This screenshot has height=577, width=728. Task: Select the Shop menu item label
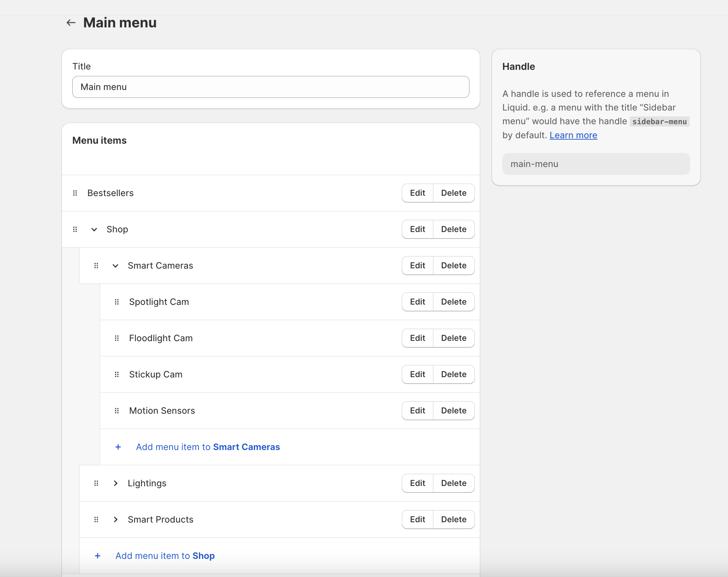click(x=117, y=229)
